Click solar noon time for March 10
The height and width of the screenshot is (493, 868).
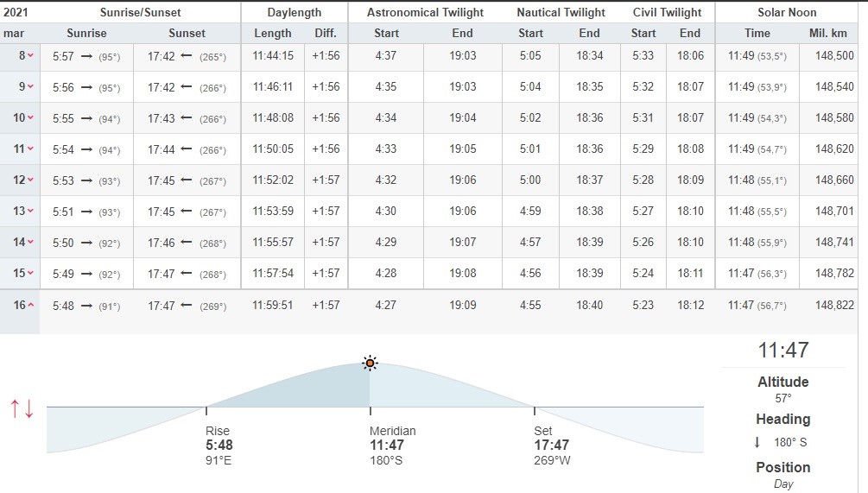coord(741,118)
